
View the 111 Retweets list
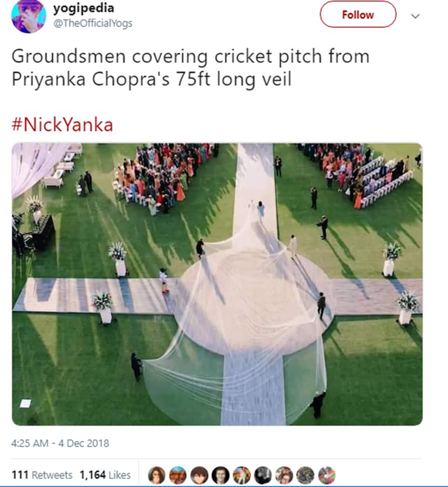pos(42,475)
